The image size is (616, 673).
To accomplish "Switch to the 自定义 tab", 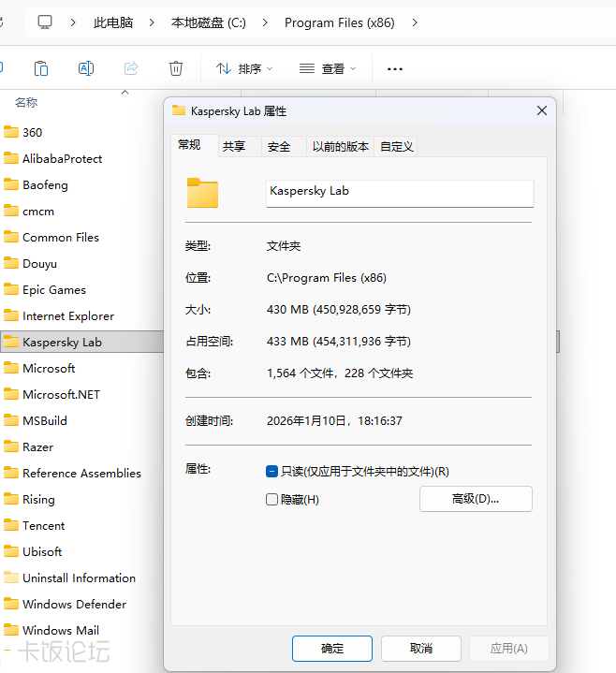I will tap(397, 147).
